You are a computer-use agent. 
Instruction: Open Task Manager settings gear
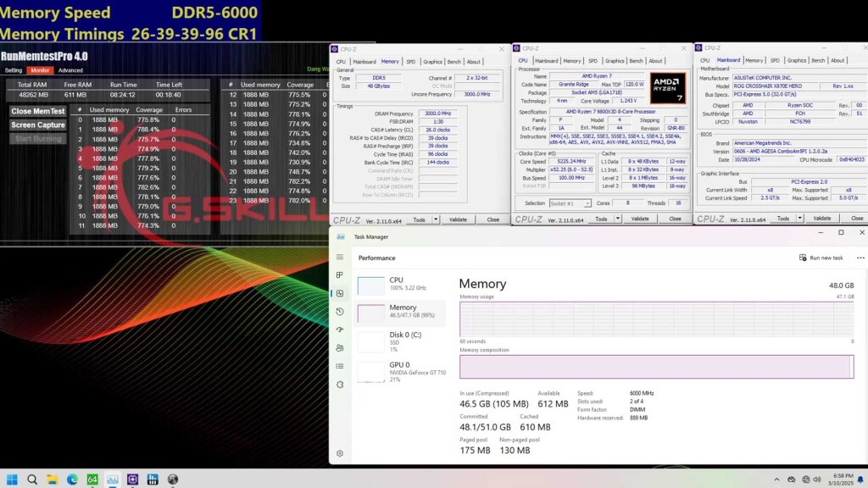point(340,453)
